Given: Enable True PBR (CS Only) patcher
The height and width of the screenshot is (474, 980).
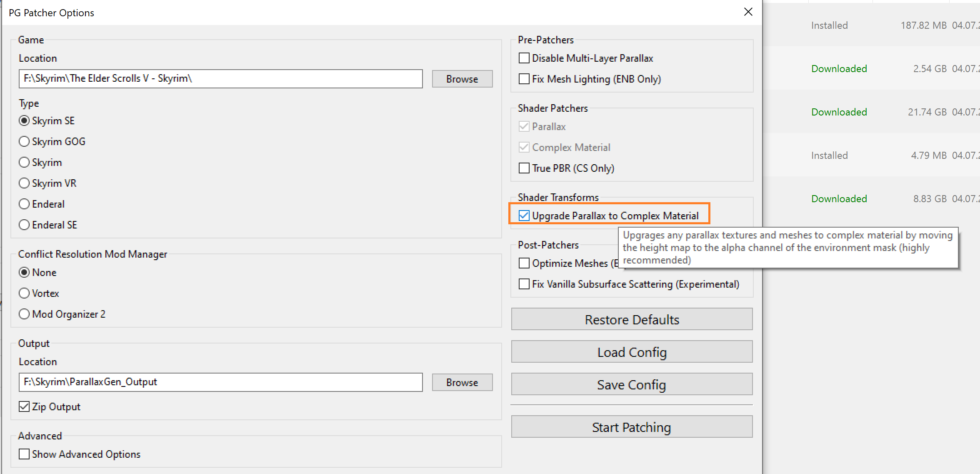Looking at the screenshot, I should (x=524, y=168).
